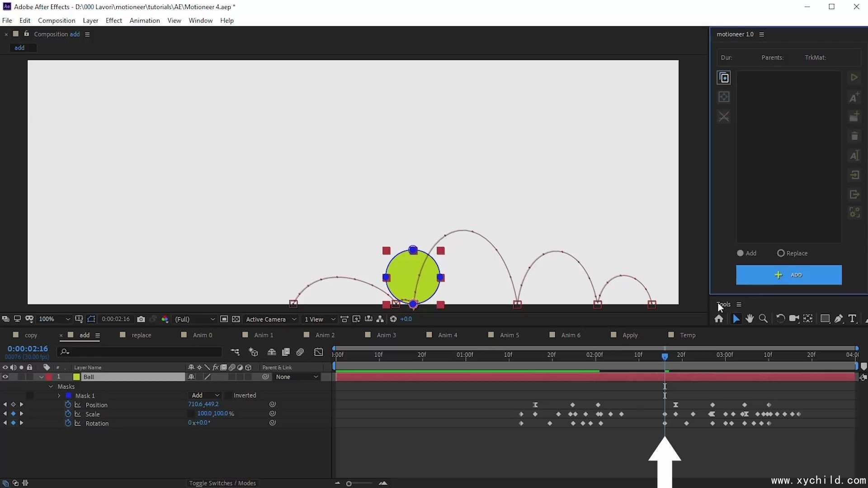Open the Active Camera dropdown
This screenshot has height=488, width=868.
tap(270, 319)
